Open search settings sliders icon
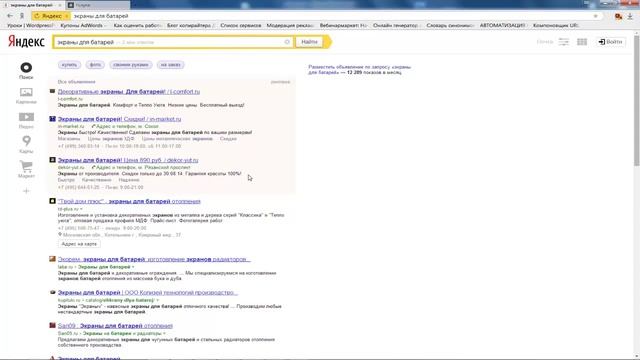The width and height of the screenshot is (640, 360). (563, 42)
